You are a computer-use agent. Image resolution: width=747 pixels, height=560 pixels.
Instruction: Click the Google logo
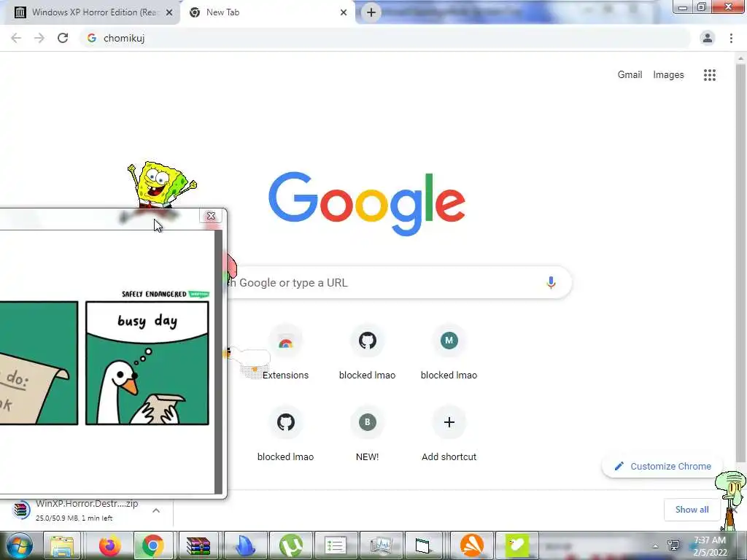pos(366,203)
